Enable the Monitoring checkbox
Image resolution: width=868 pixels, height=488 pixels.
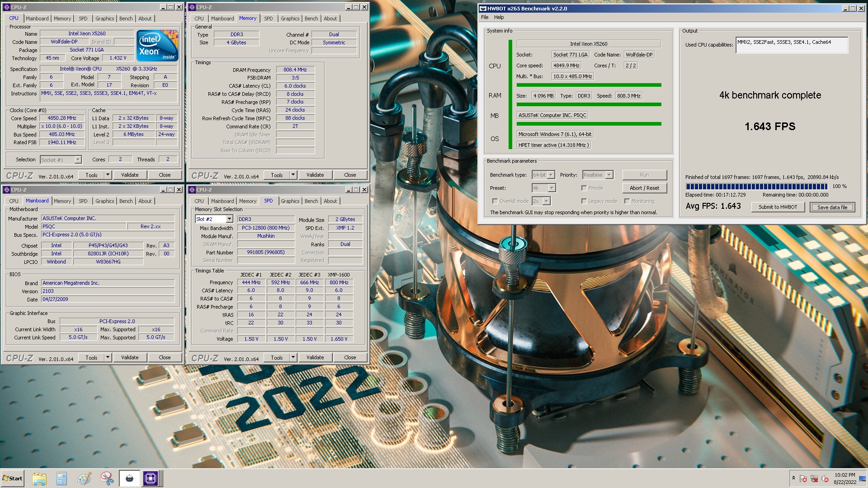click(627, 201)
